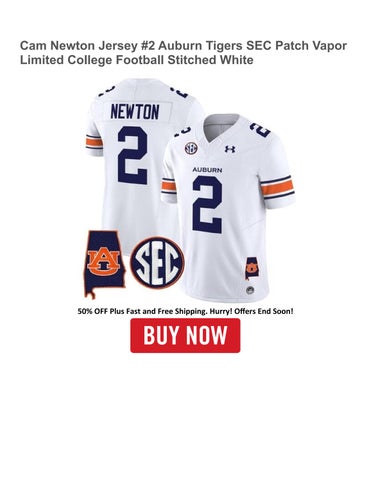Select the Alabama-shaped AU logo patch
This screenshot has width=371, height=480.
point(104,263)
